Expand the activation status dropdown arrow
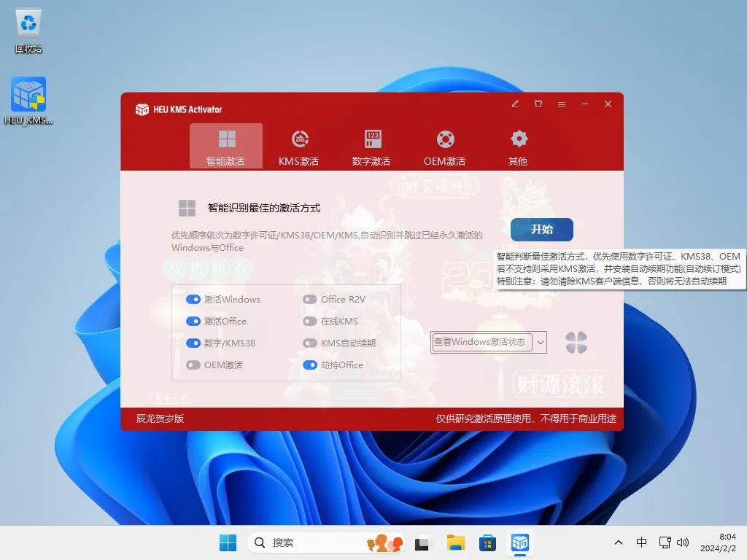The image size is (747, 560). pyautogui.click(x=541, y=343)
